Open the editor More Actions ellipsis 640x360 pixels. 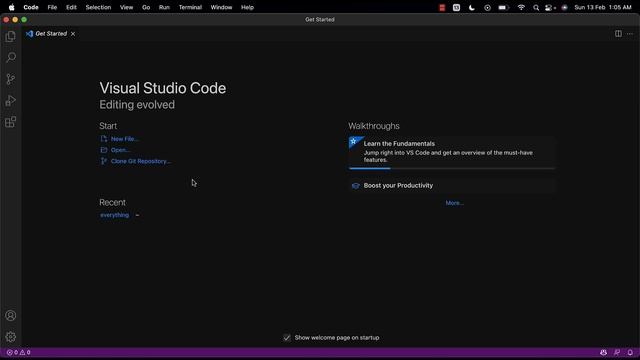[x=630, y=34]
